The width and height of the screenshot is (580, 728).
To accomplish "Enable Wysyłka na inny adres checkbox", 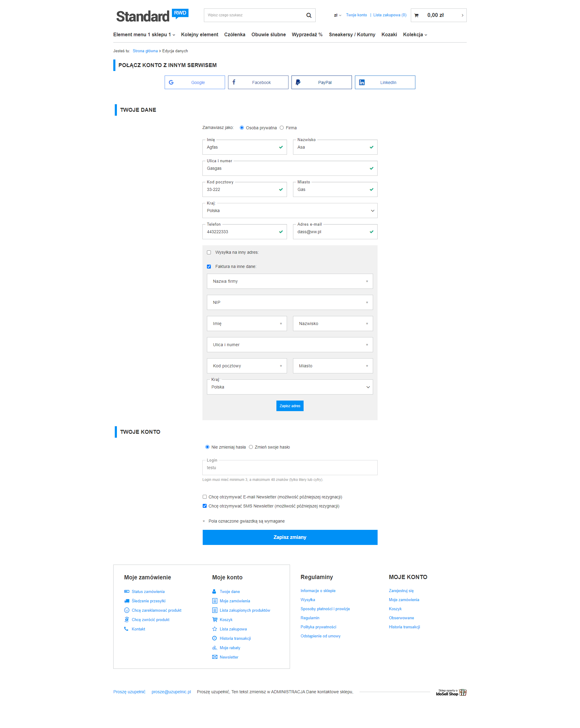I will click(209, 252).
